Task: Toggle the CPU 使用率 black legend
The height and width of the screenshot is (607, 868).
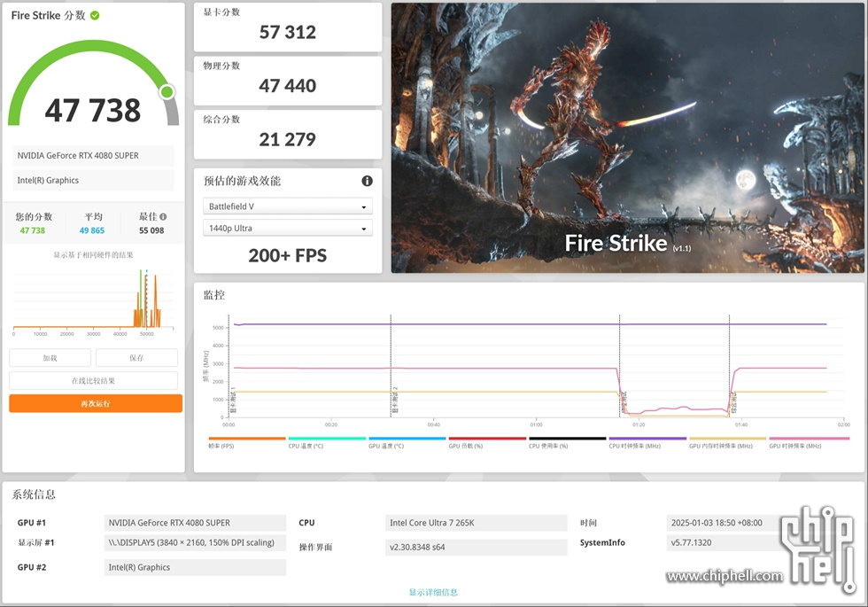Action: [x=568, y=439]
